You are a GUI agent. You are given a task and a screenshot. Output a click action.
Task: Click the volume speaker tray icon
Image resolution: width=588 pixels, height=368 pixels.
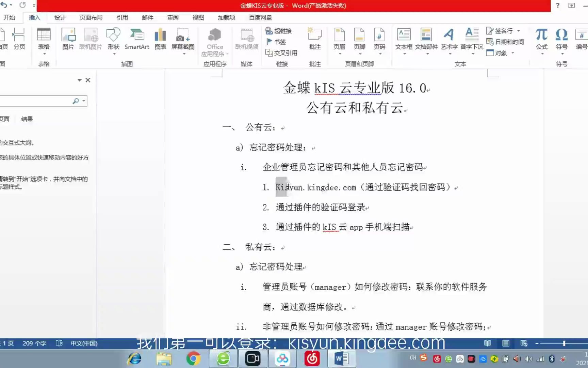tap(528, 358)
